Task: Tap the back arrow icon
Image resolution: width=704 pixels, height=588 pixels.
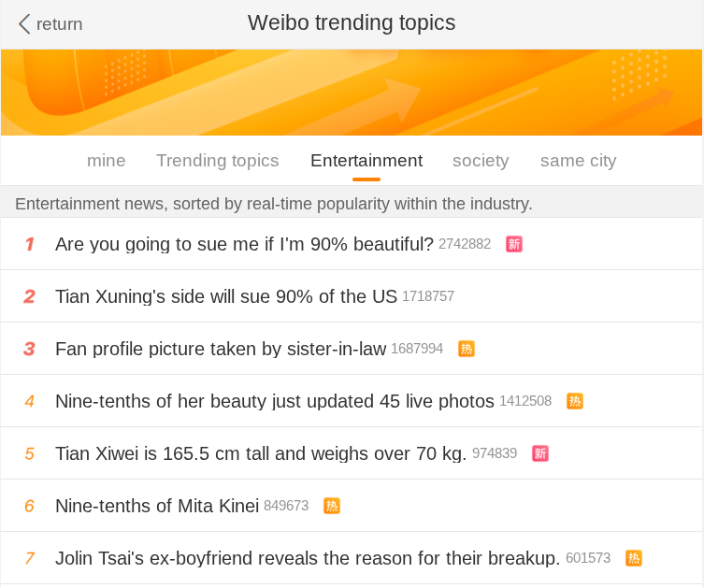Action: click(24, 23)
